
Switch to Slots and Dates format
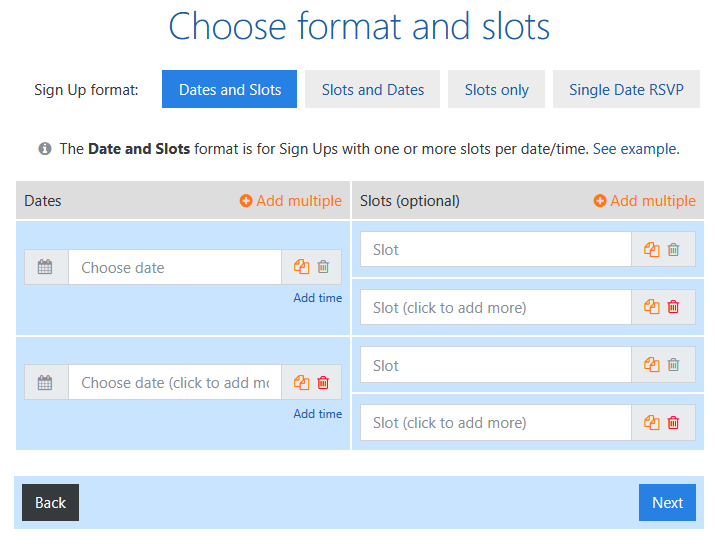tap(373, 89)
